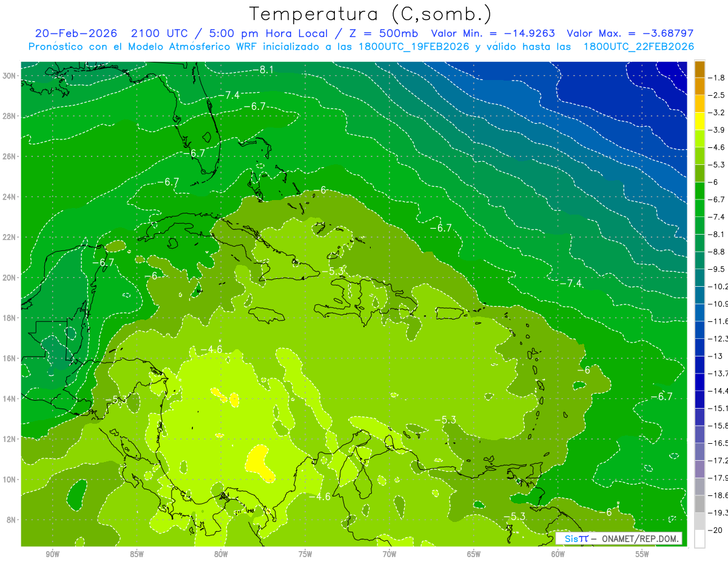Click the "20N" latitude axis label
728x562 pixels.
click(10, 278)
